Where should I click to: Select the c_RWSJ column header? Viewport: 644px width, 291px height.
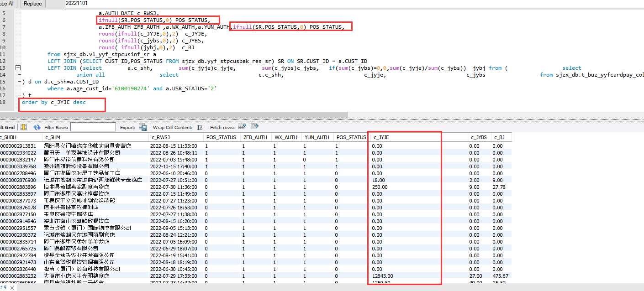(160, 137)
